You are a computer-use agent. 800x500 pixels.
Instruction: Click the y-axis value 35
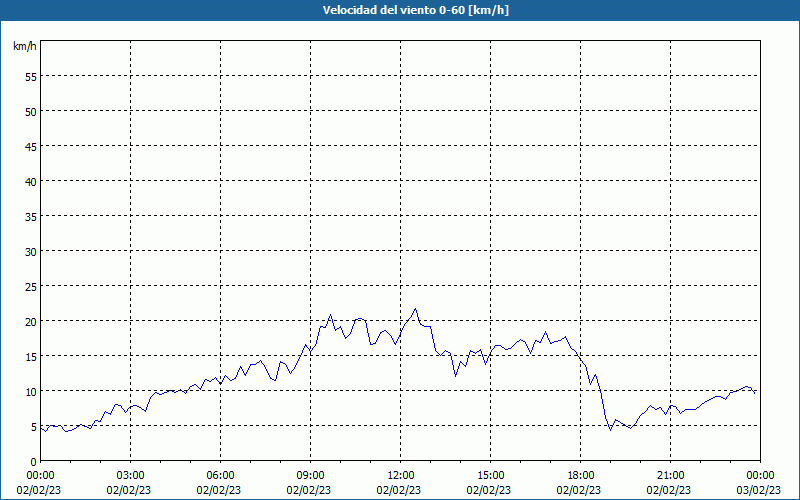(31, 216)
